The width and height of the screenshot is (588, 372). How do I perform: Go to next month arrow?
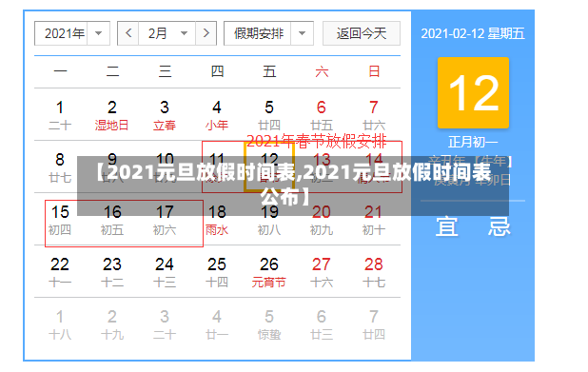[206, 33]
